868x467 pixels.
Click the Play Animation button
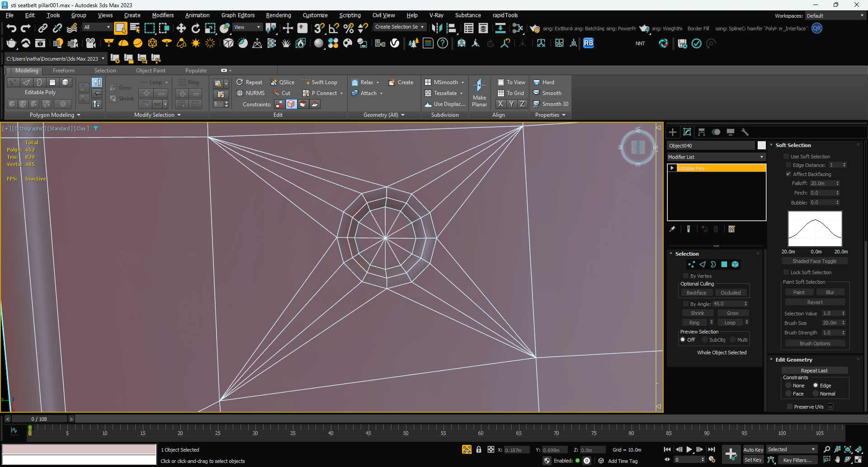(x=689, y=449)
